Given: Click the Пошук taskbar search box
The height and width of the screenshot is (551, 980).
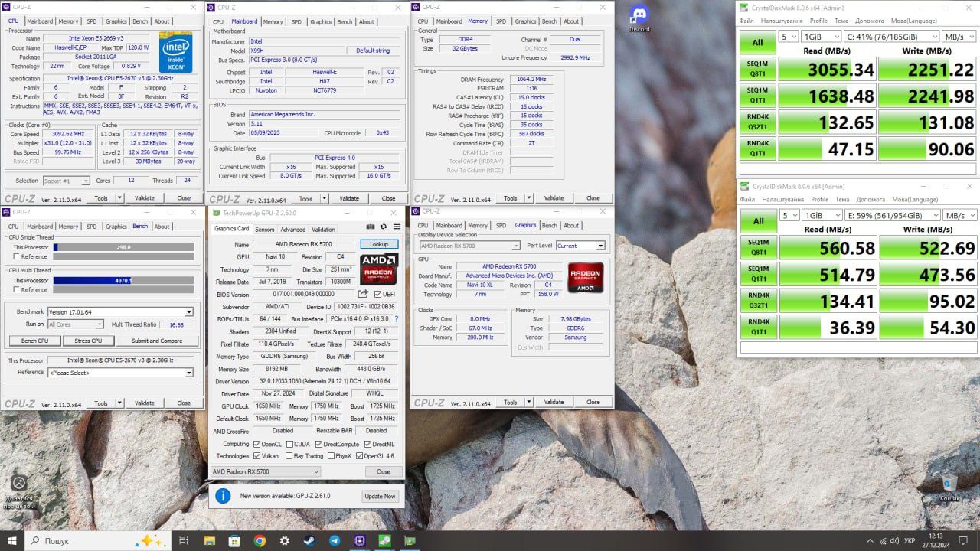Looking at the screenshot, I should tap(99, 540).
